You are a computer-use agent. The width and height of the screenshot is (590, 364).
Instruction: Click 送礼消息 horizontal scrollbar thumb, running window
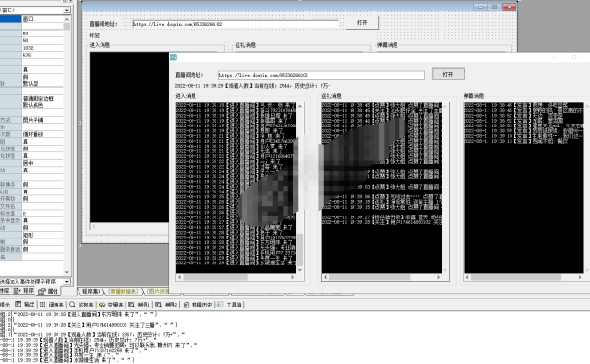(x=370, y=277)
